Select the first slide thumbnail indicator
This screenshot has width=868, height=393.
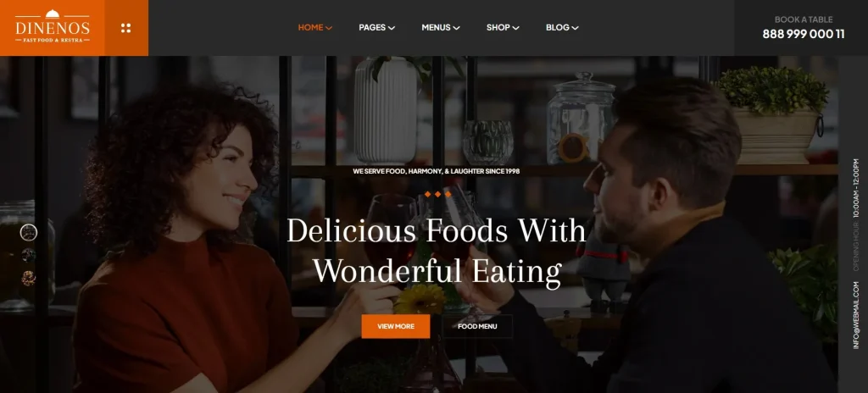point(29,232)
